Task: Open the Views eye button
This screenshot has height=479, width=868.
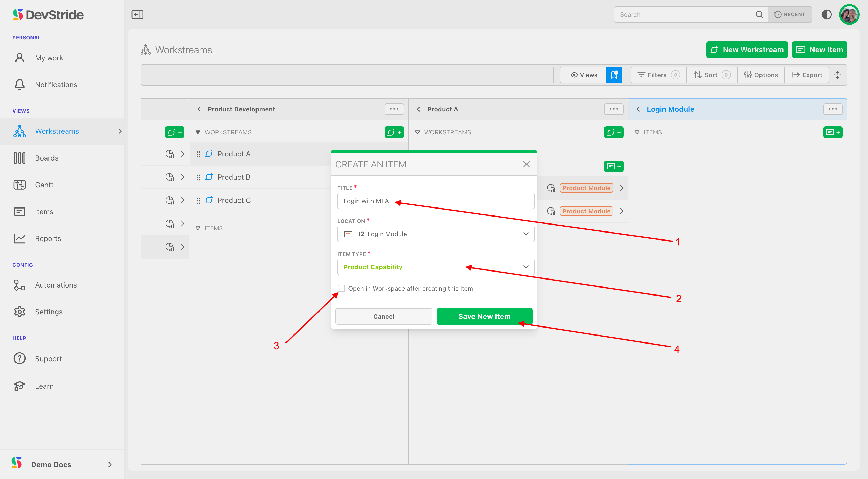Action: pyautogui.click(x=583, y=75)
